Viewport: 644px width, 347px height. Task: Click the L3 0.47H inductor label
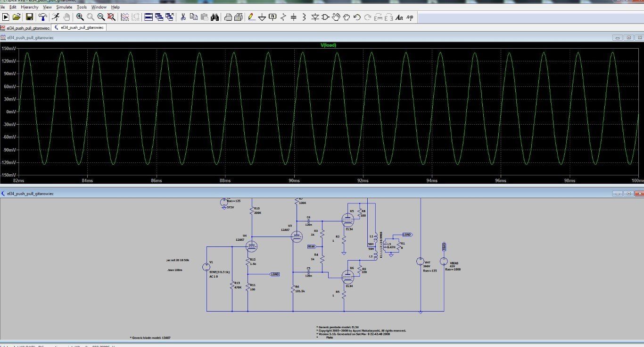point(391,245)
